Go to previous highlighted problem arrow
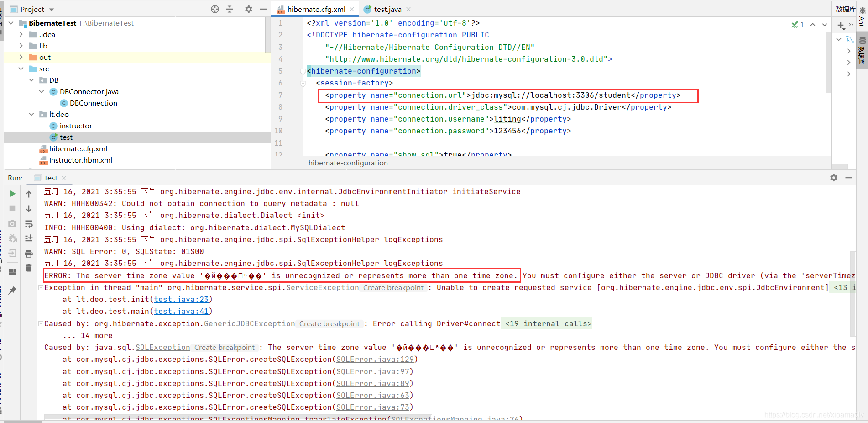868x423 pixels. [813, 25]
